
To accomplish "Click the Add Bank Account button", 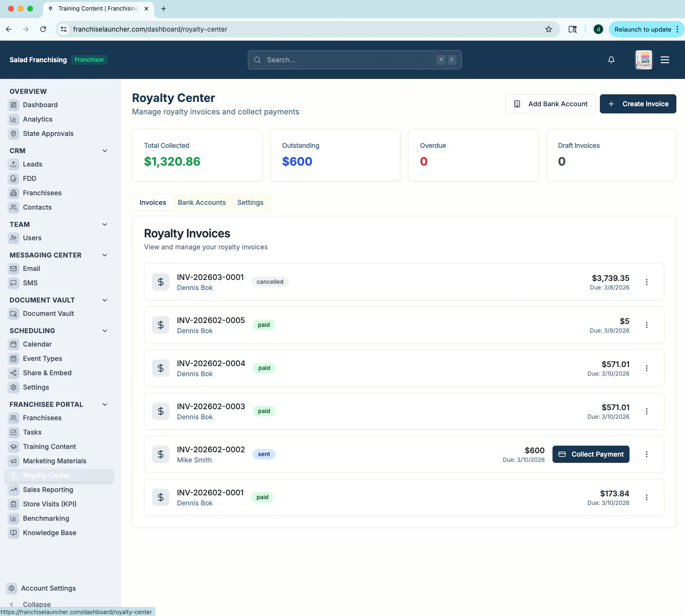I will tap(551, 104).
